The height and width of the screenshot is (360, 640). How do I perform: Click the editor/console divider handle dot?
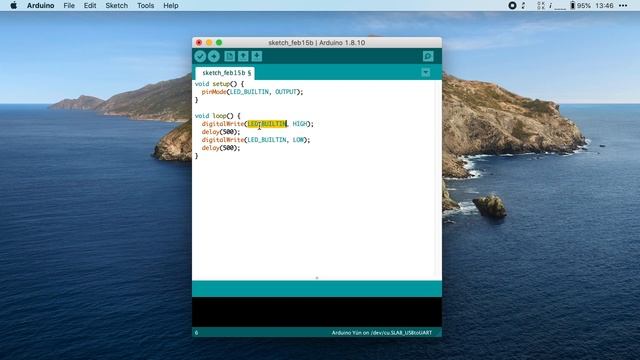[317, 278]
